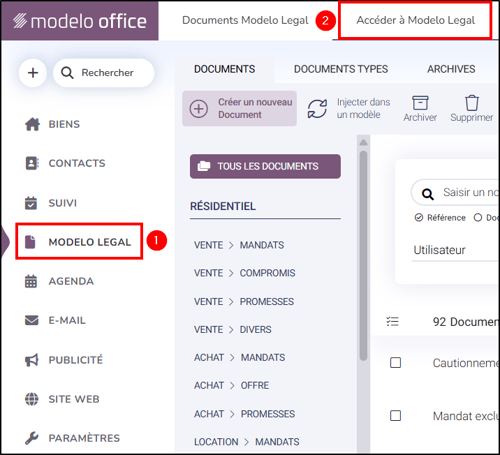Click the Supprimer label
The image size is (500, 455).
coord(472,117)
